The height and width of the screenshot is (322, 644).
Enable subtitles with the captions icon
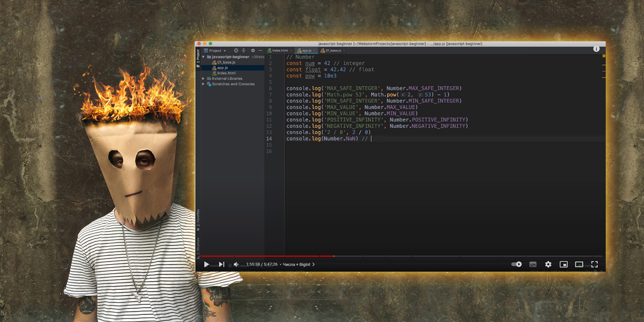532,264
